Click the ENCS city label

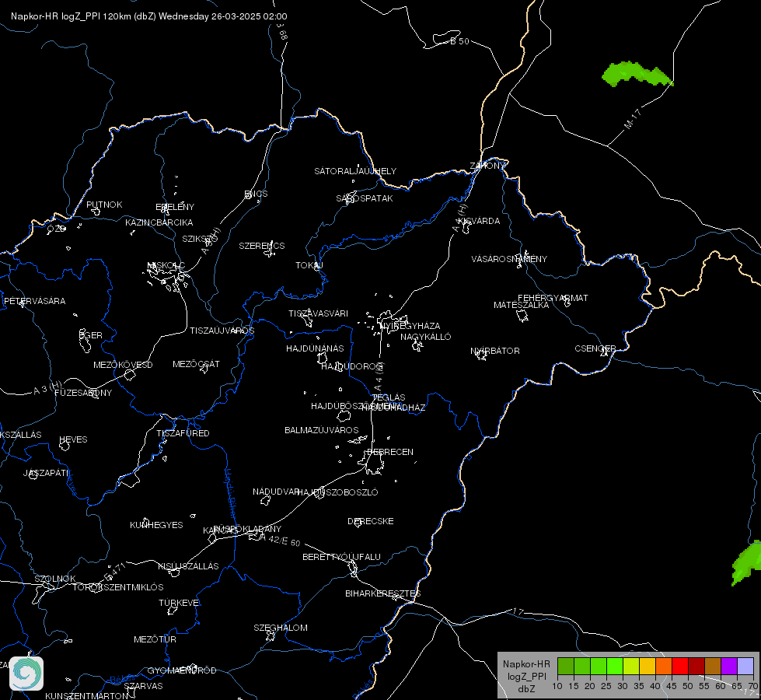coord(257,194)
